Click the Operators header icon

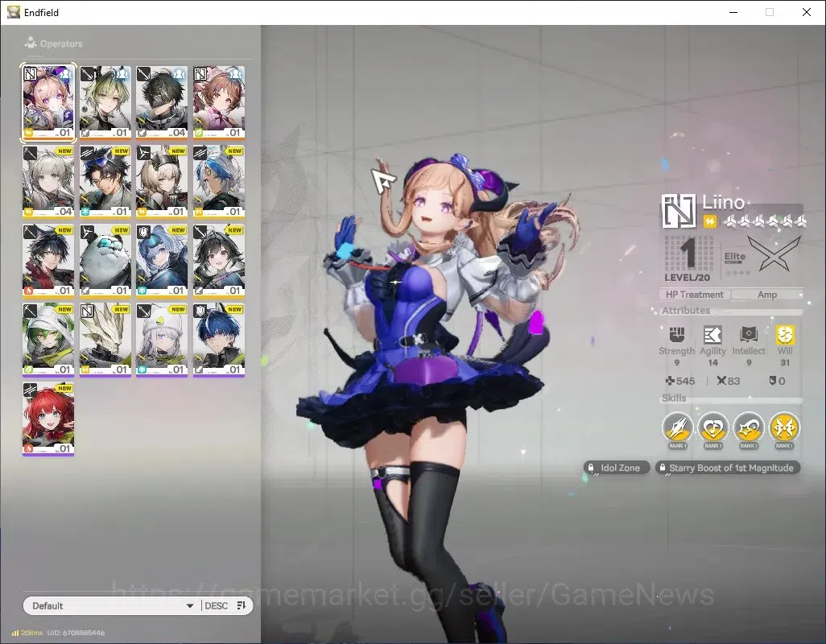31,43
